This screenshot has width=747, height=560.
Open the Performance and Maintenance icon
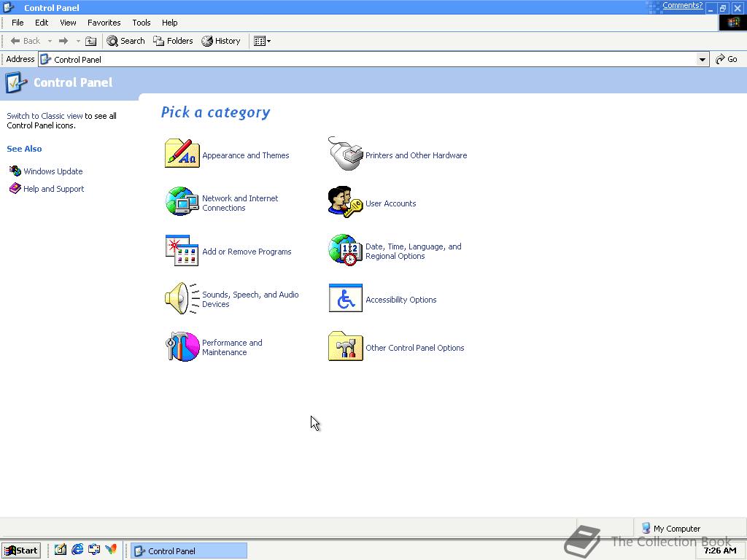click(182, 346)
